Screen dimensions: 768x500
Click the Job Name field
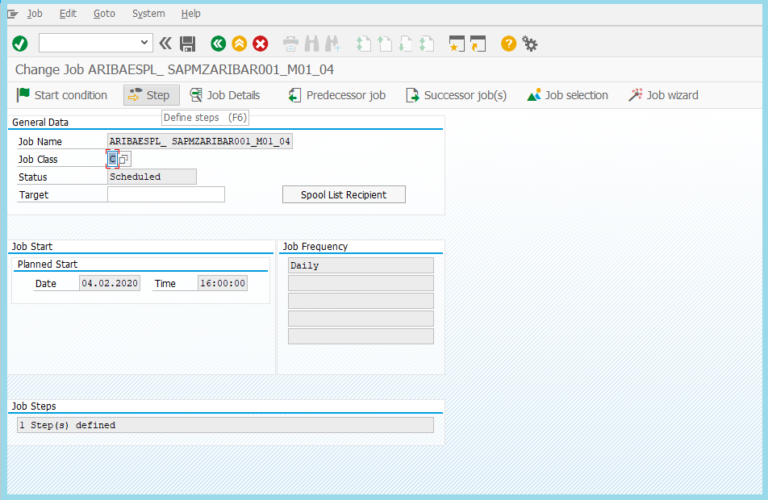point(200,142)
